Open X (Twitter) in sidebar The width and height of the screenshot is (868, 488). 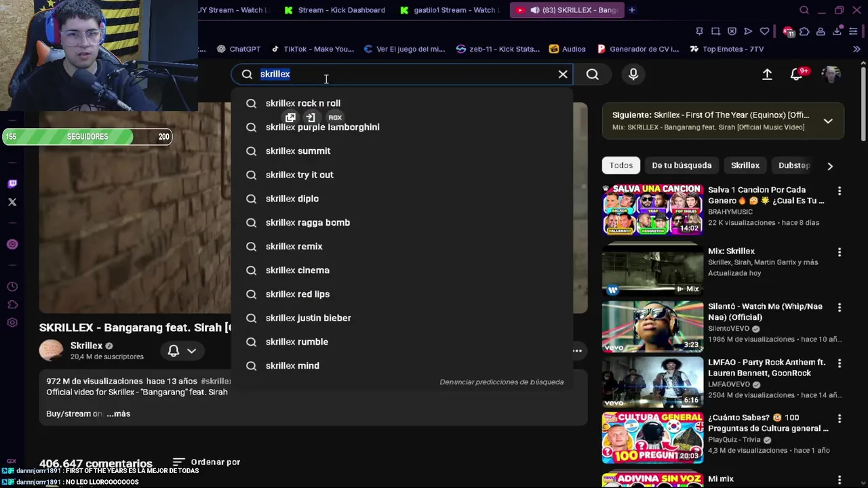12,202
